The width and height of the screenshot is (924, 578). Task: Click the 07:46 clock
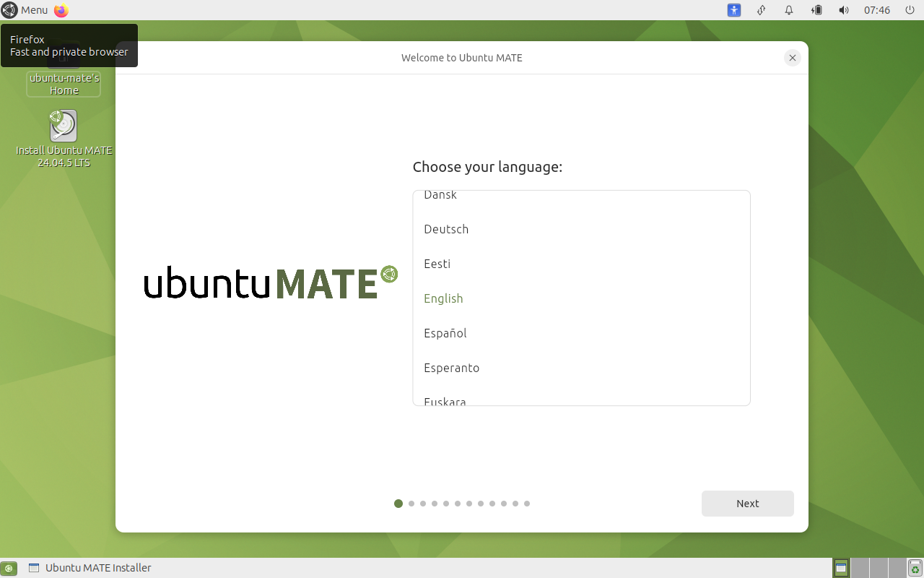[x=877, y=10]
